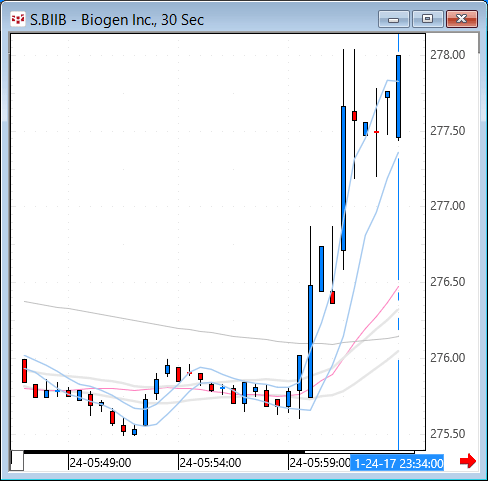The width and height of the screenshot is (488, 481).
Task: Click the vertical blue cursor line
Action: tap(398, 242)
